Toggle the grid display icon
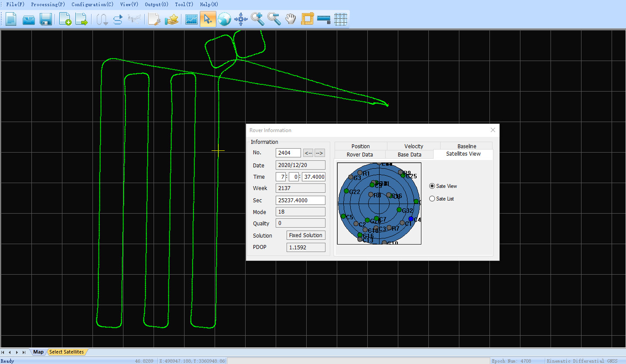Screen dimensions: 626x364 click(x=340, y=19)
